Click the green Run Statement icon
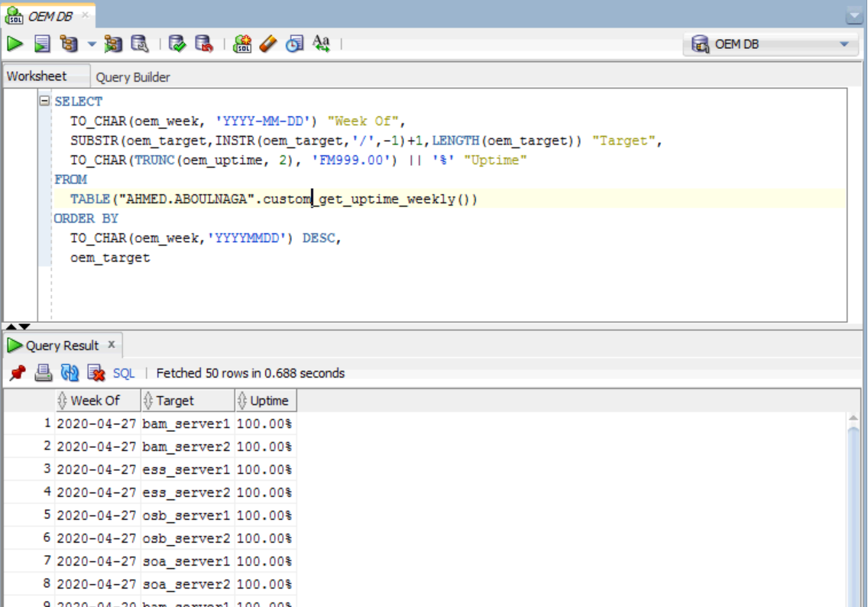This screenshot has height=607, width=868. 15,44
